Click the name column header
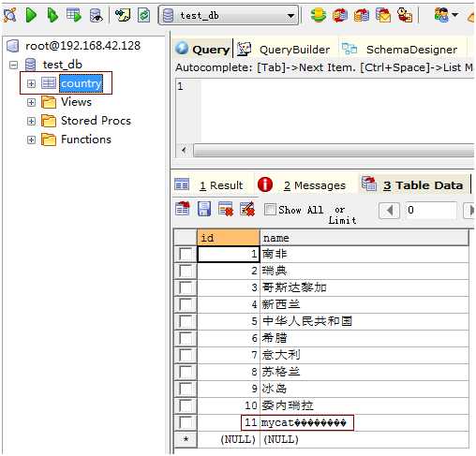This screenshot has width=476, height=456. coord(364,238)
